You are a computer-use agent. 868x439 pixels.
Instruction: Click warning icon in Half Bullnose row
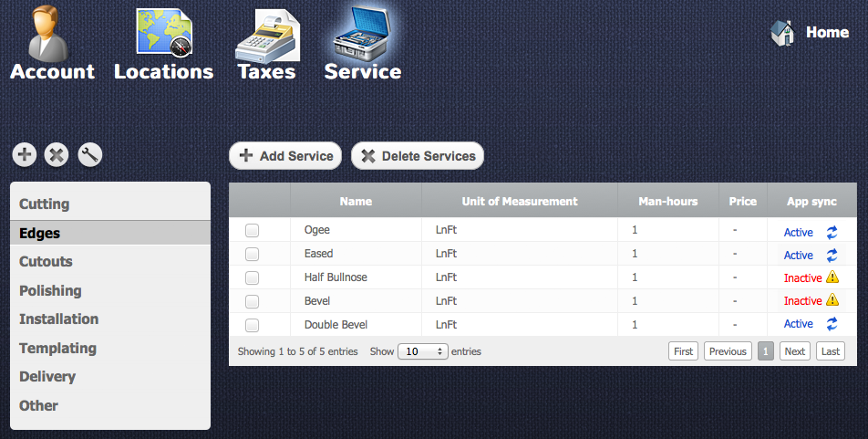pyautogui.click(x=832, y=277)
